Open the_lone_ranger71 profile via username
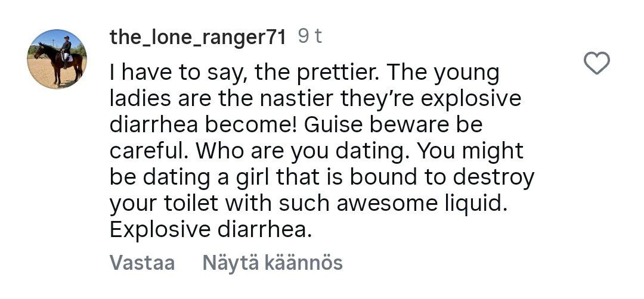The height and width of the screenshot is (299, 644). coord(198,37)
